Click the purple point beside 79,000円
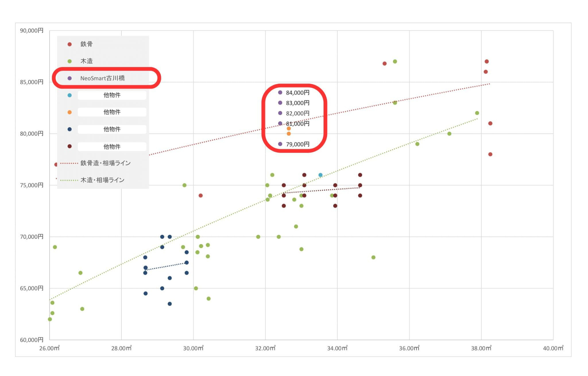This screenshot has height=376, width=588. [280, 144]
